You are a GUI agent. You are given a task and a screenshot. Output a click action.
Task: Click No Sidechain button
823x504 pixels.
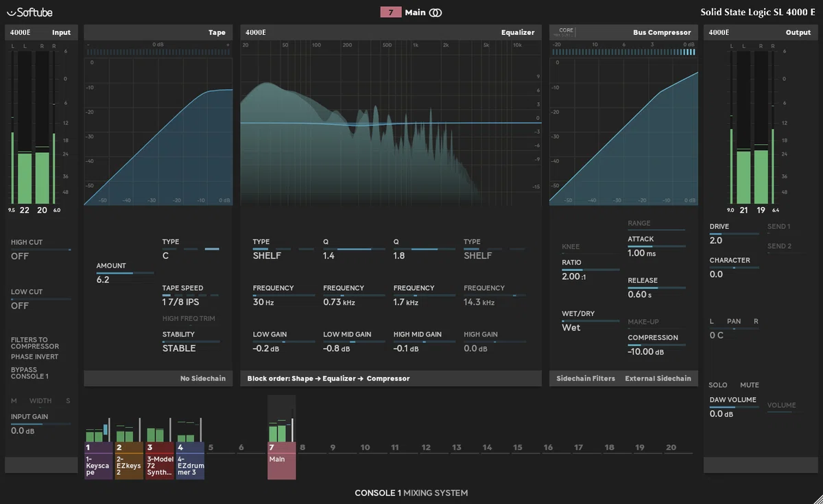click(x=204, y=379)
